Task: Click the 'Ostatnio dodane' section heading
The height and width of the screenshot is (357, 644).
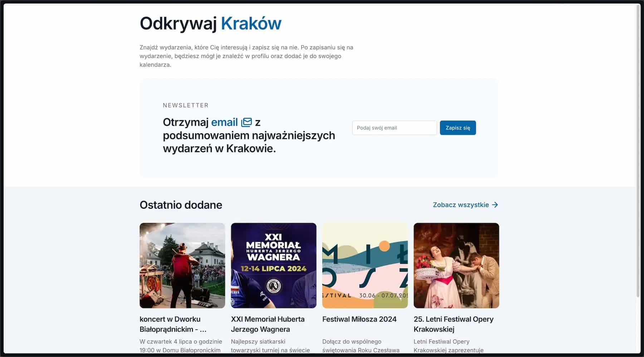Action: [181, 205]
